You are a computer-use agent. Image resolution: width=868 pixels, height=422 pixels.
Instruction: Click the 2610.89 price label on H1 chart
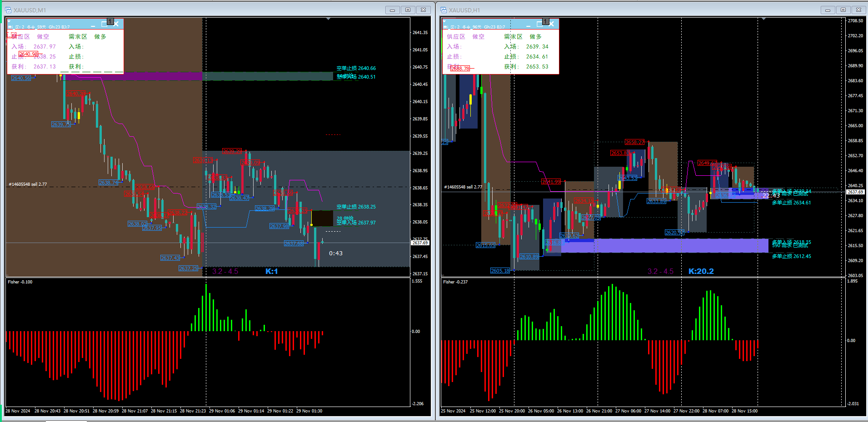pyautogui.click(x=529, y=257)
